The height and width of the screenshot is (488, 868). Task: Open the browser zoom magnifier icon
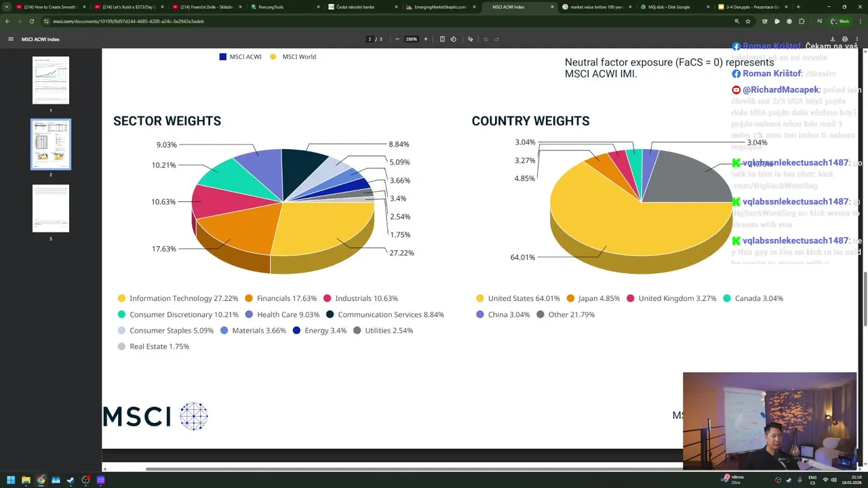[736, 21]
